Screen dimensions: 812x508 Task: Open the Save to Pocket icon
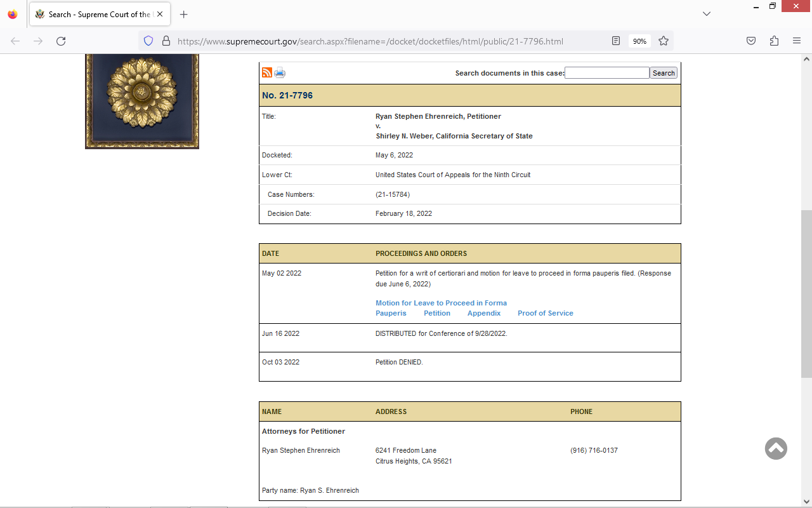pos(751,41)
